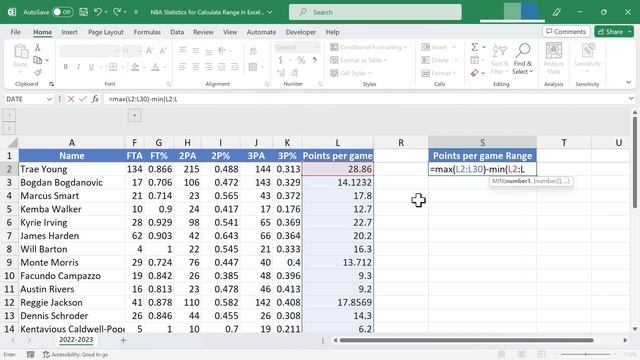This screenshot has width=640, height=360.
Task: Click the Accounting dollar sign icon
Action: 281,60
